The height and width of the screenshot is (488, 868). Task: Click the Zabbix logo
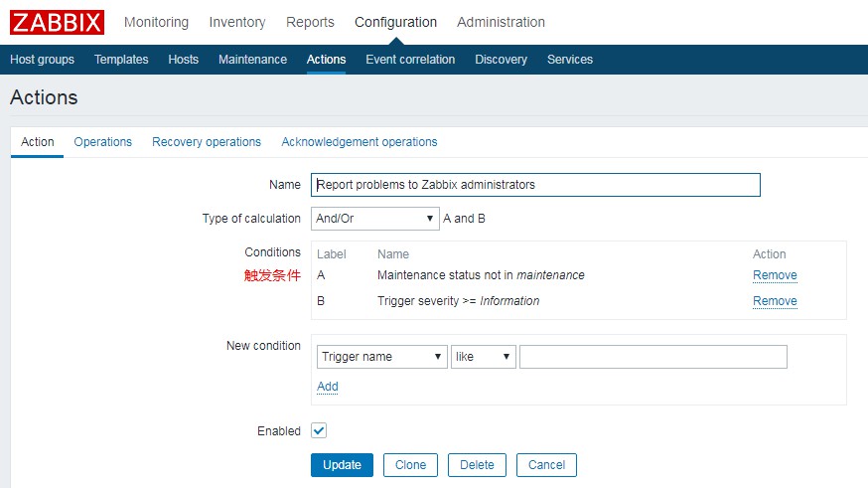point(57,22)
